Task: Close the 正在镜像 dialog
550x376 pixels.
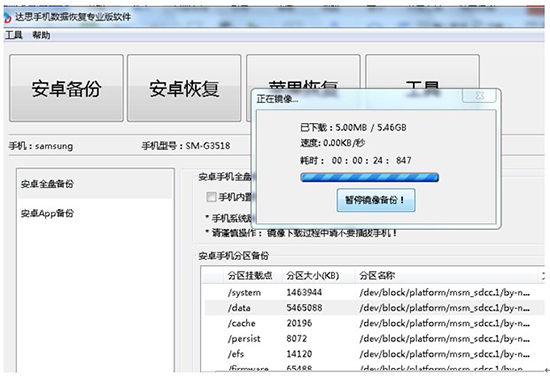Action: [x=479, y=95]
